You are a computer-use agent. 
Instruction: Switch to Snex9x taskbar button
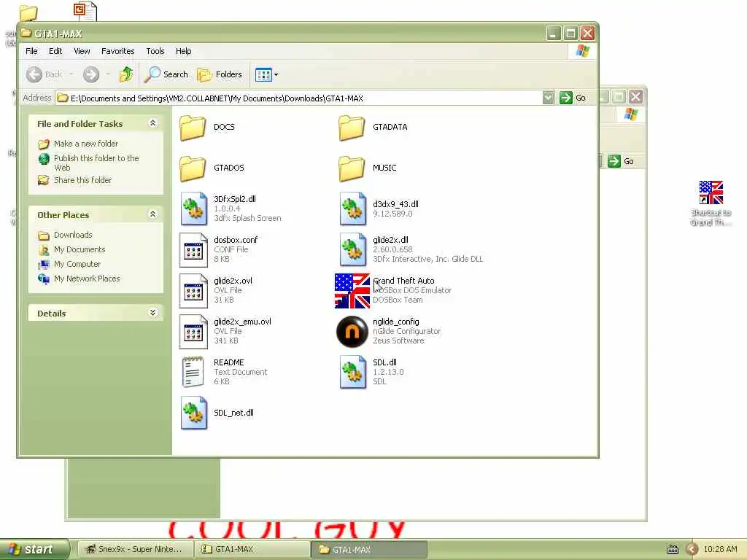[135, 550]
